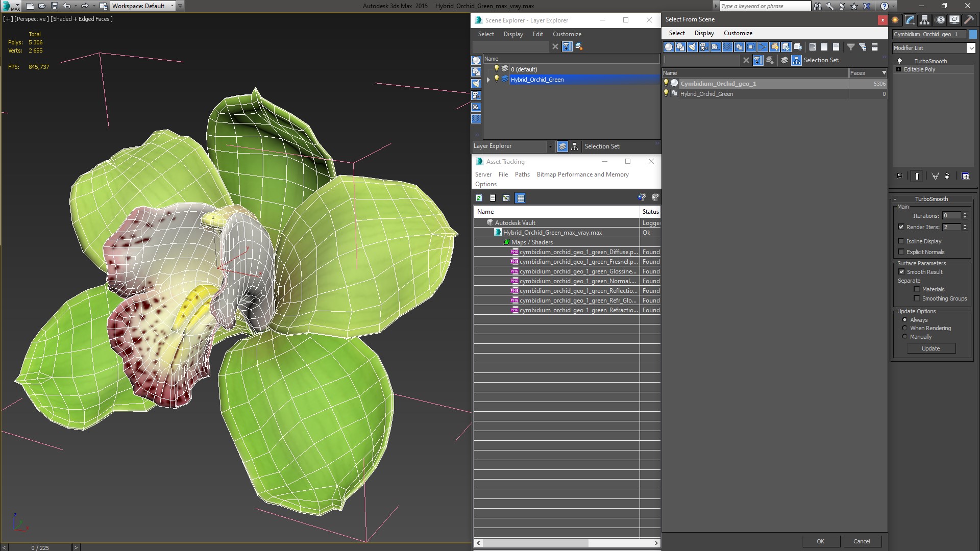This screenshot has width=980, height=551.
Task: Toggle Display Cameras filter in Select From Scene
Action: 704,47
